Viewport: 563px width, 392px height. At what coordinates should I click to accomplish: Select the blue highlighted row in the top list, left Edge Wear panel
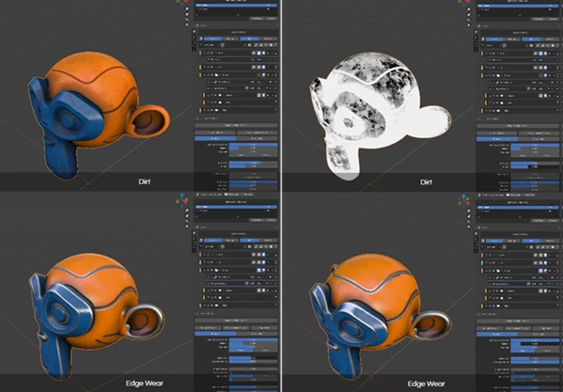point(236,207)
